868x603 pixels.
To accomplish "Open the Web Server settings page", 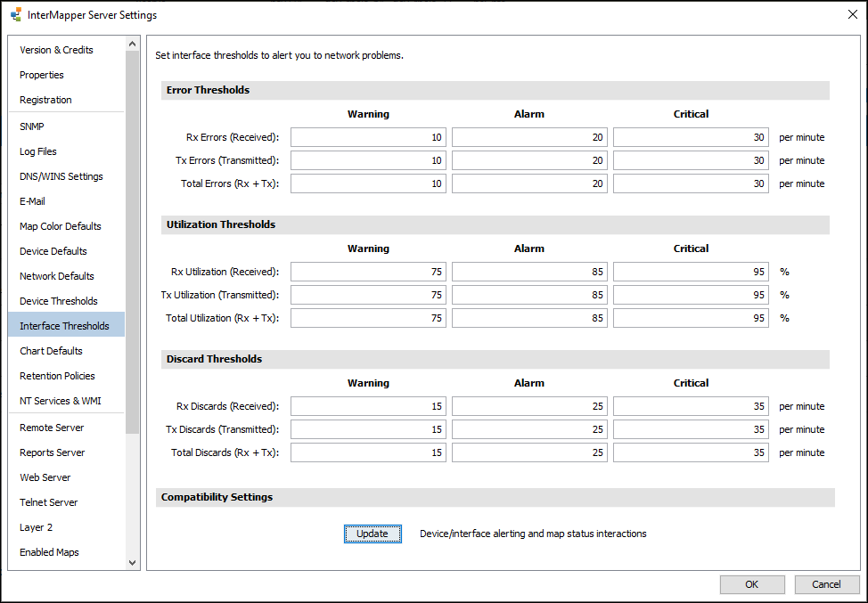I will click(x=45, y=477).
